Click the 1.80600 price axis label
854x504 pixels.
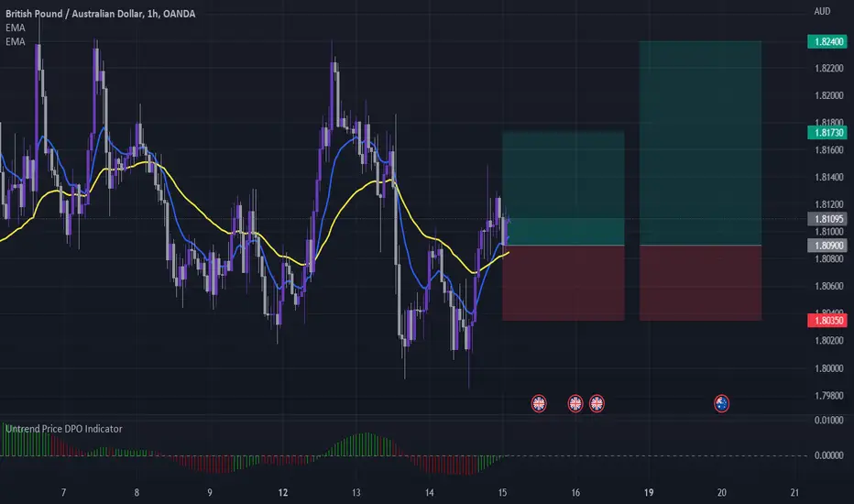(x=829, y=286)
